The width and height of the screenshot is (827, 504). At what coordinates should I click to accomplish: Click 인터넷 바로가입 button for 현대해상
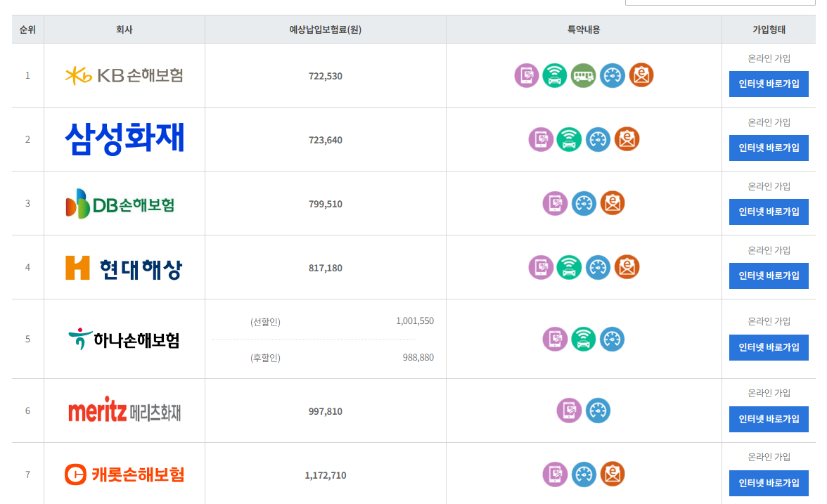(x=769, y=276)
